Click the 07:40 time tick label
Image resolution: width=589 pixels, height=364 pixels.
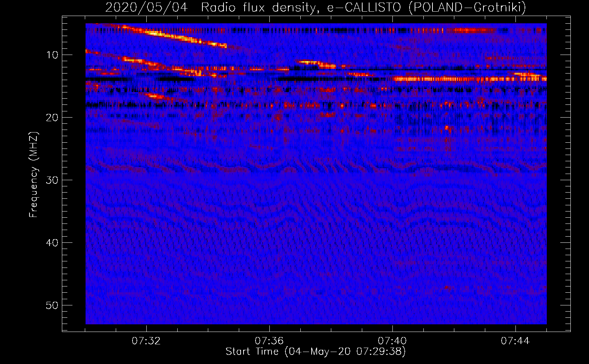pos(392,341)
